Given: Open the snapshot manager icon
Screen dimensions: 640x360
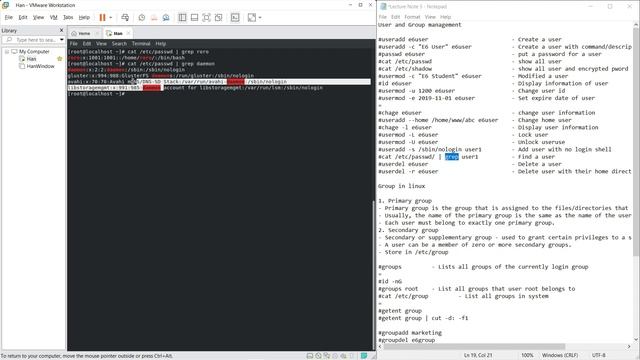Looking at the screenshot, I should click(166, 18).
